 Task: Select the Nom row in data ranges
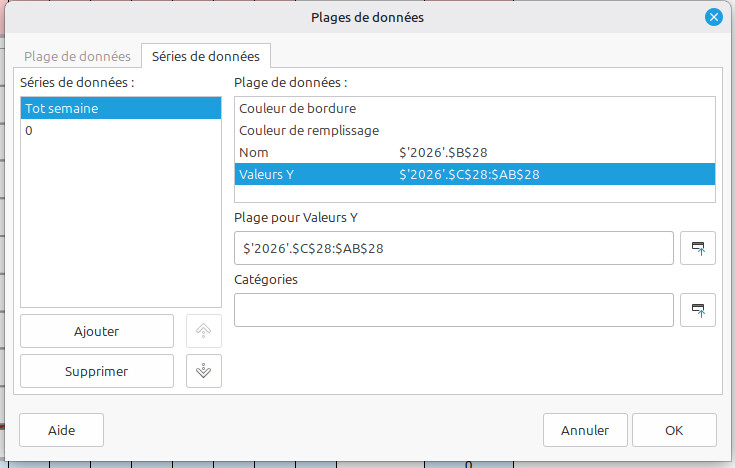pyautogui.click(x=475, y=152)
